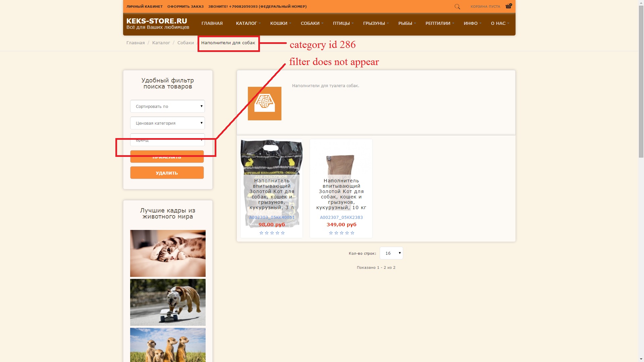Click the 'Каталог' breadcrumb link
This screenshot has width=644, height=362.
point(161,43)
